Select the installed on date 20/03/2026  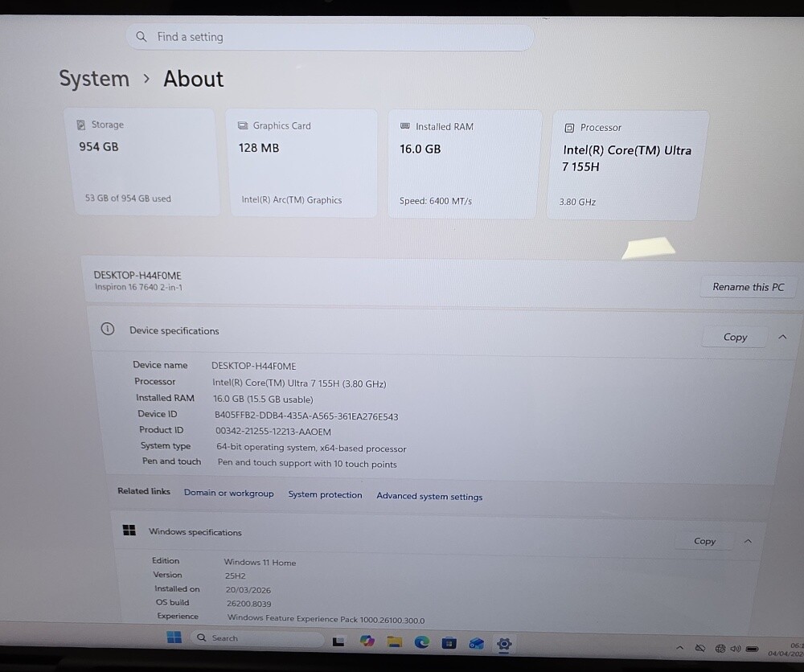[x=248, y=590]
